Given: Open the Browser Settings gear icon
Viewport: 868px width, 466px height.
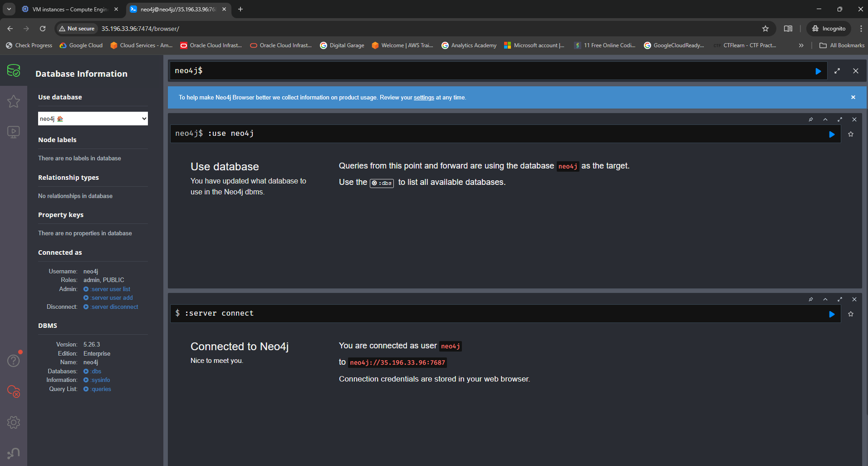Looking at the screenshot, I should pos(14,422).
